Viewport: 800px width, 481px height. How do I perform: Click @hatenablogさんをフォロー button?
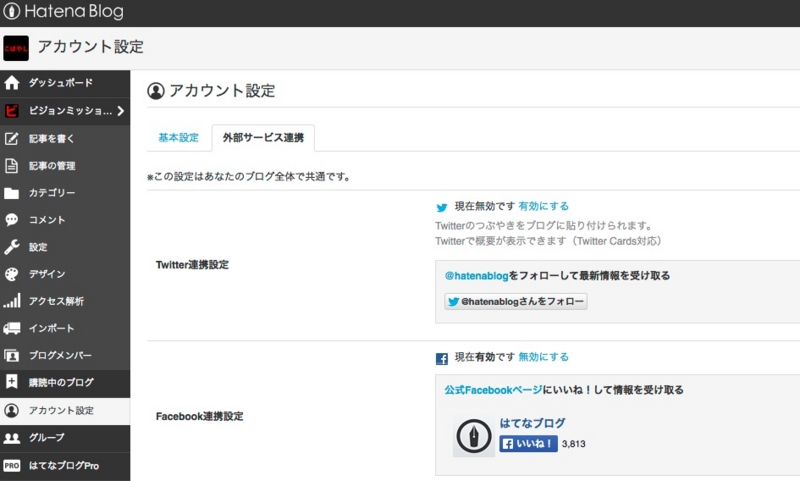(516, 301)
